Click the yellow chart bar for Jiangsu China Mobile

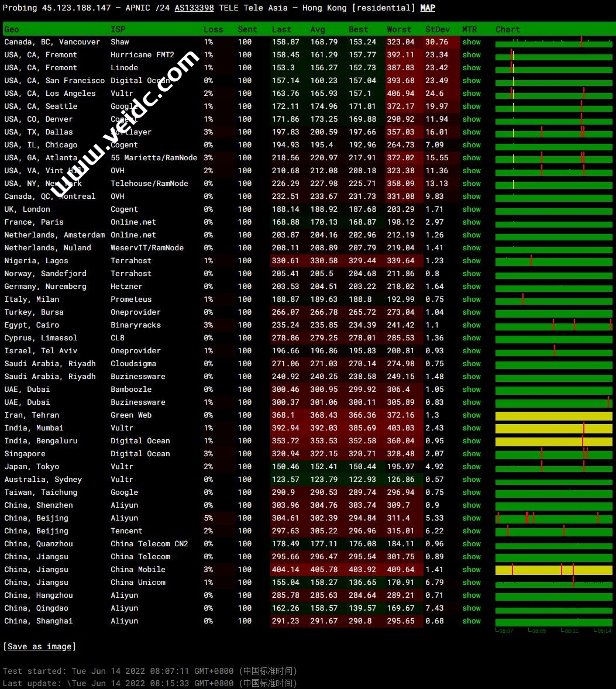coord(553,570)
